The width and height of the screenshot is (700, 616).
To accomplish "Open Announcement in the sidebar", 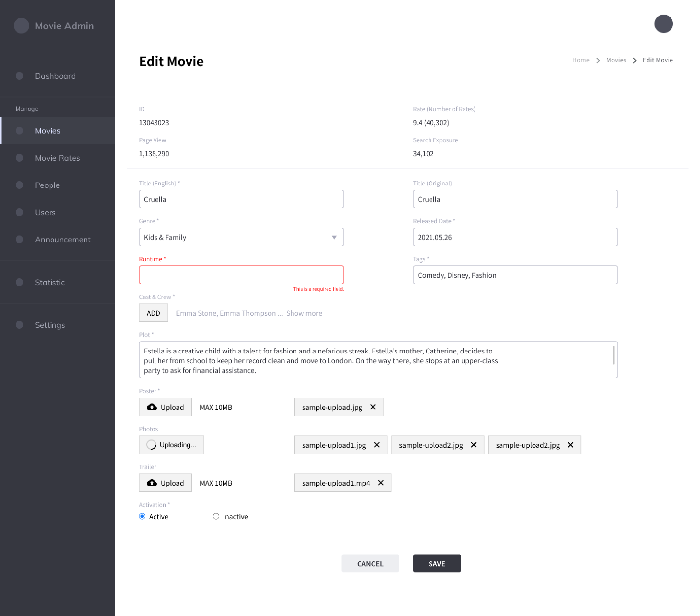I will click(x=57, y=240).
